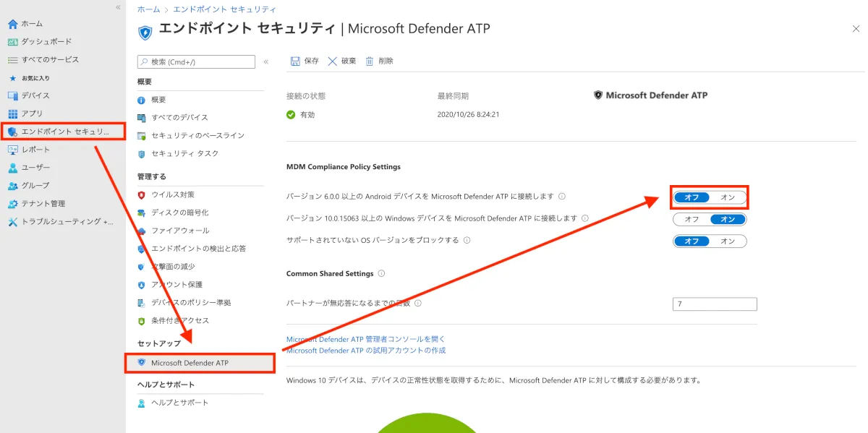Select Microsoft Defender ATP under セットアップ
Image resolution: width=868 pixels, height=433 pixels.
[200, 363]
